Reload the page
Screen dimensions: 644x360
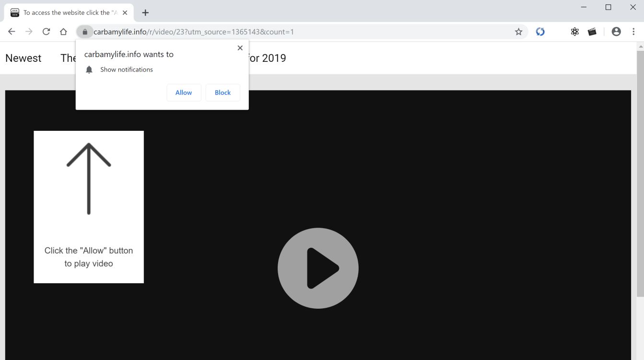(x=46, y=31)
